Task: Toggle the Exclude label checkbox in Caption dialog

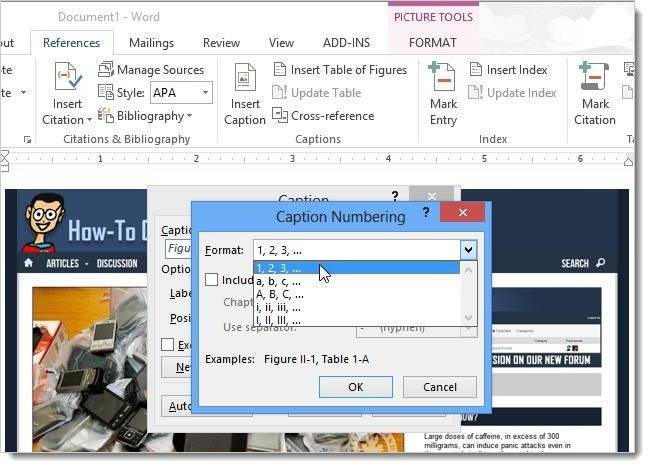Action: pyautogui.click(x=167, y=344)
